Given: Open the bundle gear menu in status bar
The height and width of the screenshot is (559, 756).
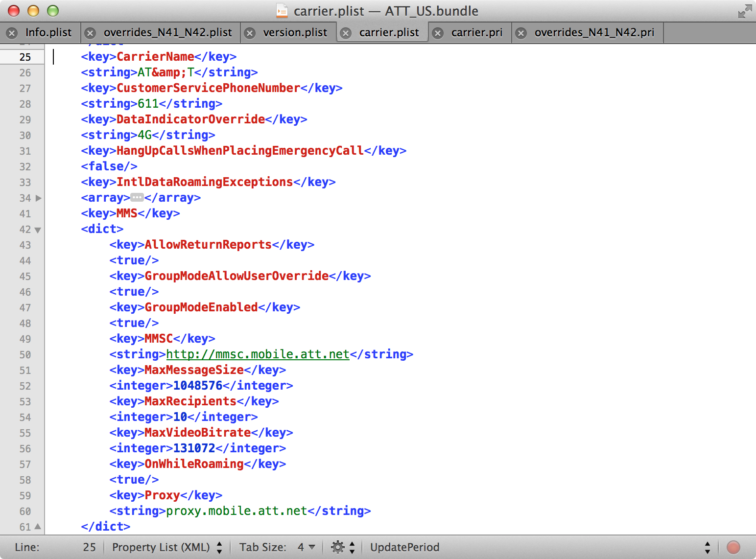Looking at the screenshot, I should [343, 547].
